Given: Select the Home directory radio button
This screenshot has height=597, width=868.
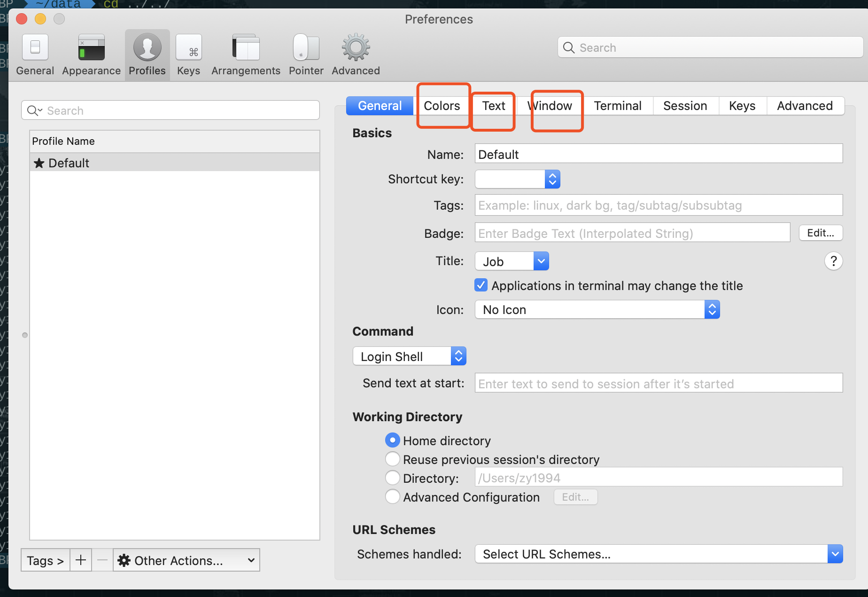Looking at the screenshot, I should tap(393, 440).
